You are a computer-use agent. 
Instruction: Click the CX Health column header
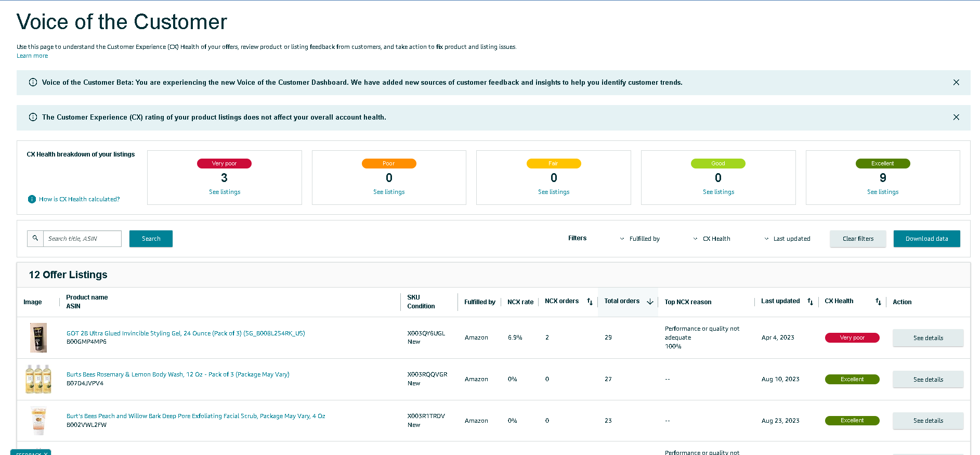coord(839,301)
